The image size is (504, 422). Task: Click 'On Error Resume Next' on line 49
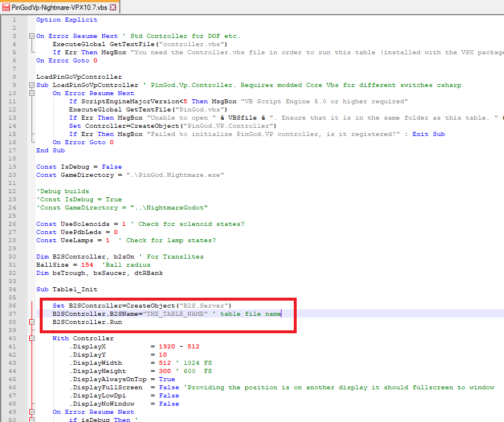pyautogui.click(x=93, y=412)
